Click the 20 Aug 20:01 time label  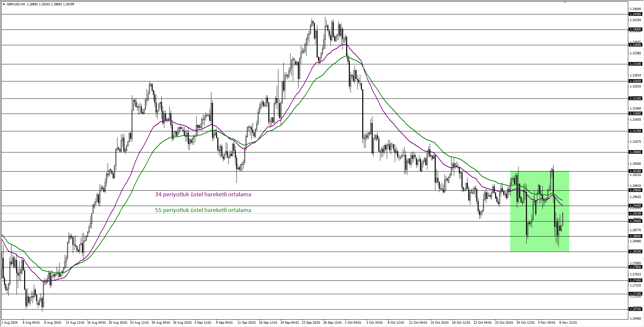118,323
